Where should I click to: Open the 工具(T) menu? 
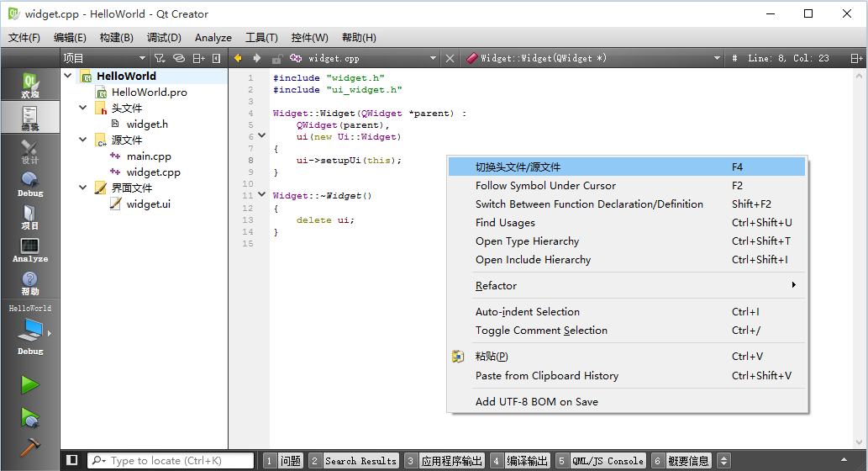261,38
